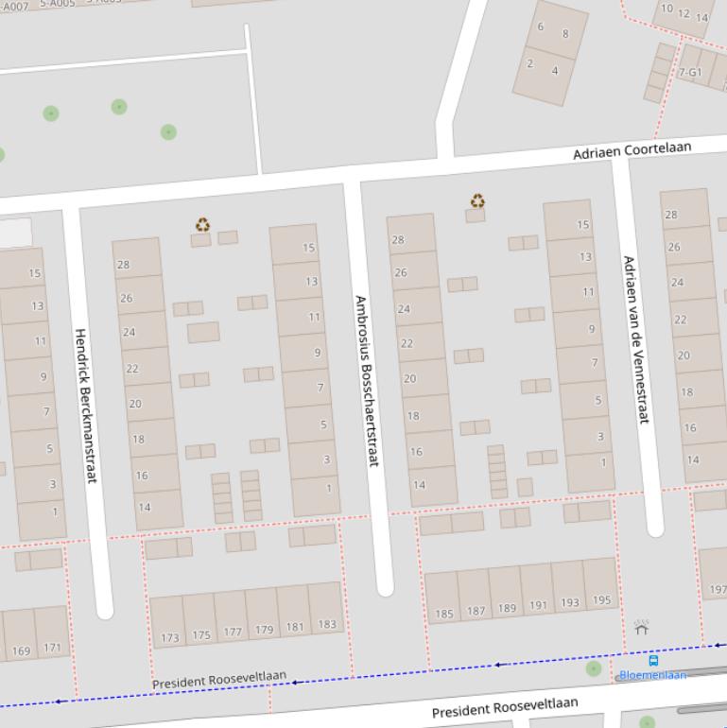
Task: Select house number 4 north of Adriaen Coortelaan
Action: click(555, 71)
